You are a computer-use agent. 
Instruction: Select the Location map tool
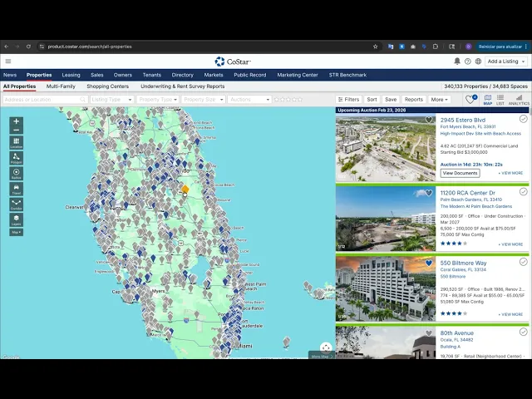(x=17, y=143)
